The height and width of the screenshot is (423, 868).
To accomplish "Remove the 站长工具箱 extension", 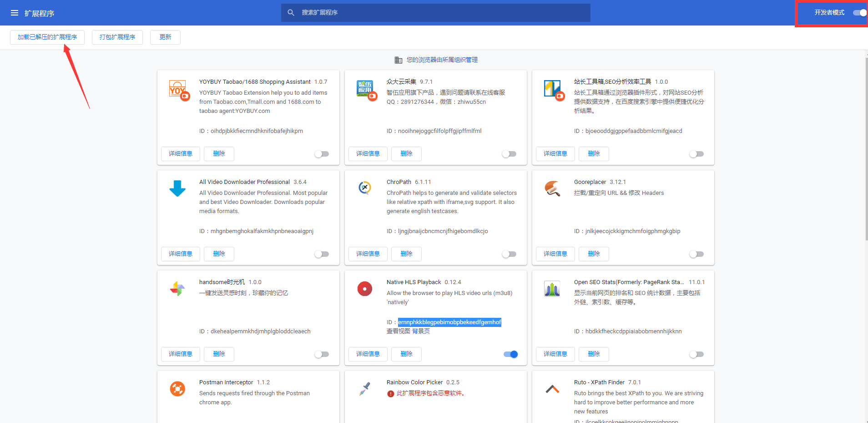I will pyautogui.click(x=594, y=154).
